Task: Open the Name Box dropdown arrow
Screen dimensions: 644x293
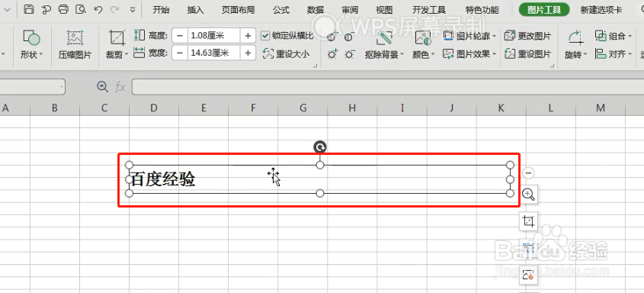Action: click(x=61, y=87)
